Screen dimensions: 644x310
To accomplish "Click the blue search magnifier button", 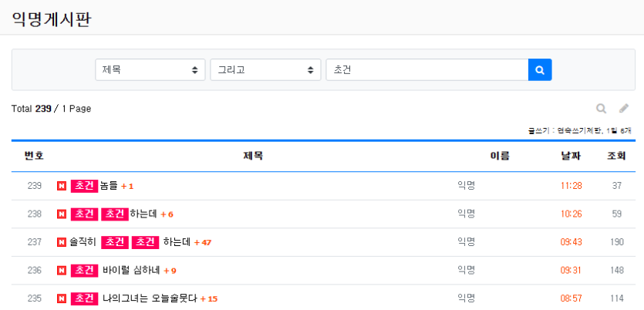I will tap(540, 70).
